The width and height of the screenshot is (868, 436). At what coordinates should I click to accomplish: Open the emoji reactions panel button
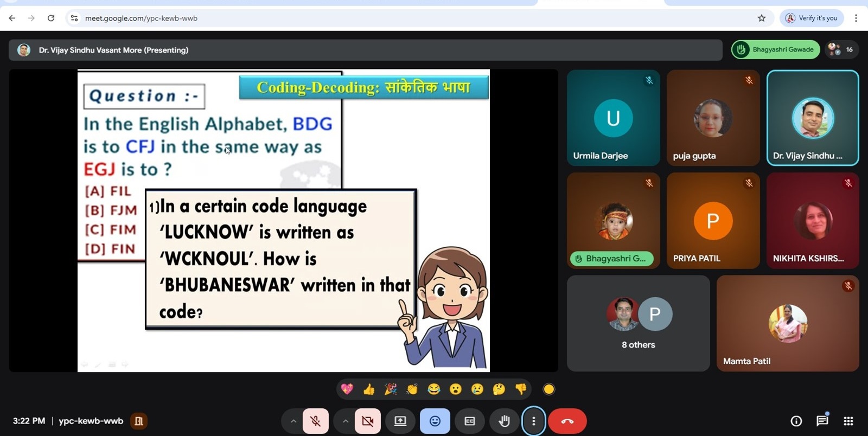pyautogui.click(x=435, y=421)
